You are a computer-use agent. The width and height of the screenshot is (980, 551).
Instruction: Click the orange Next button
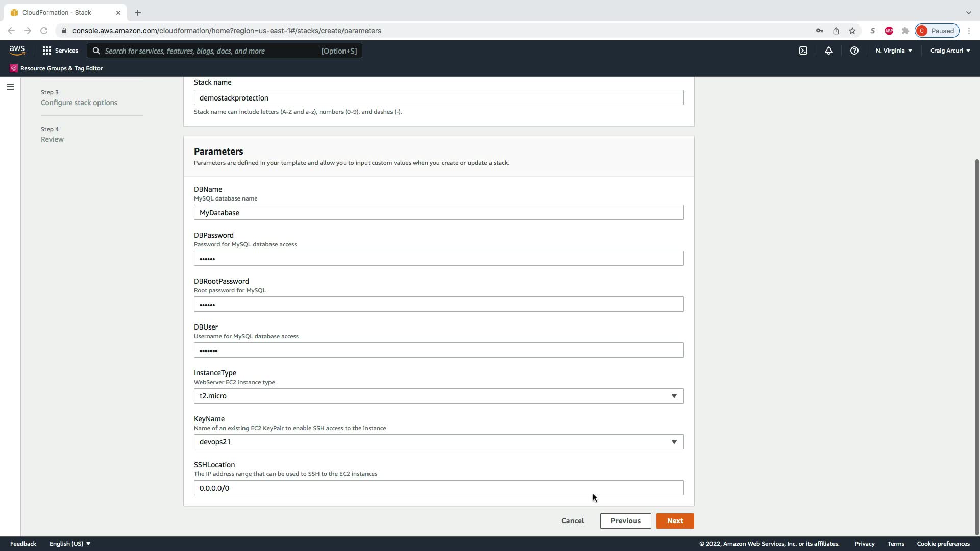(675, 521)
